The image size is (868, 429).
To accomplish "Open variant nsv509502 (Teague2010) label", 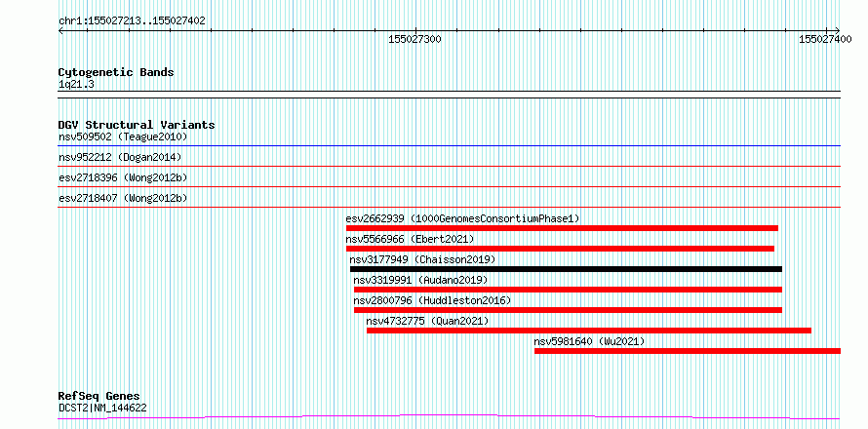I will [x=123, y=136].
